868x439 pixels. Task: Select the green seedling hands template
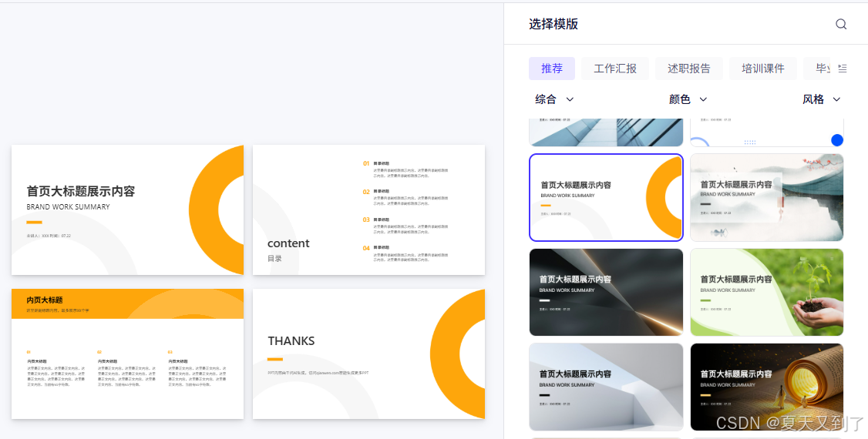click(x=767, y=292)
